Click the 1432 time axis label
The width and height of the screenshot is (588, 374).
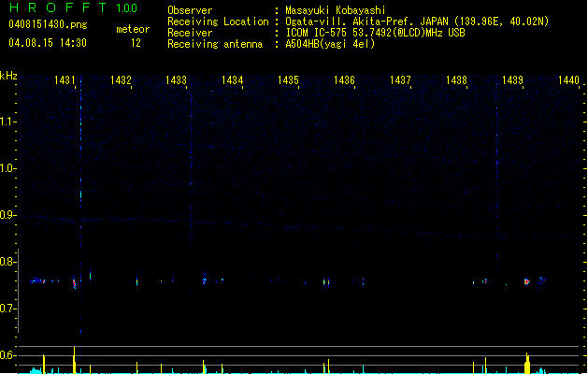point(121,80)
